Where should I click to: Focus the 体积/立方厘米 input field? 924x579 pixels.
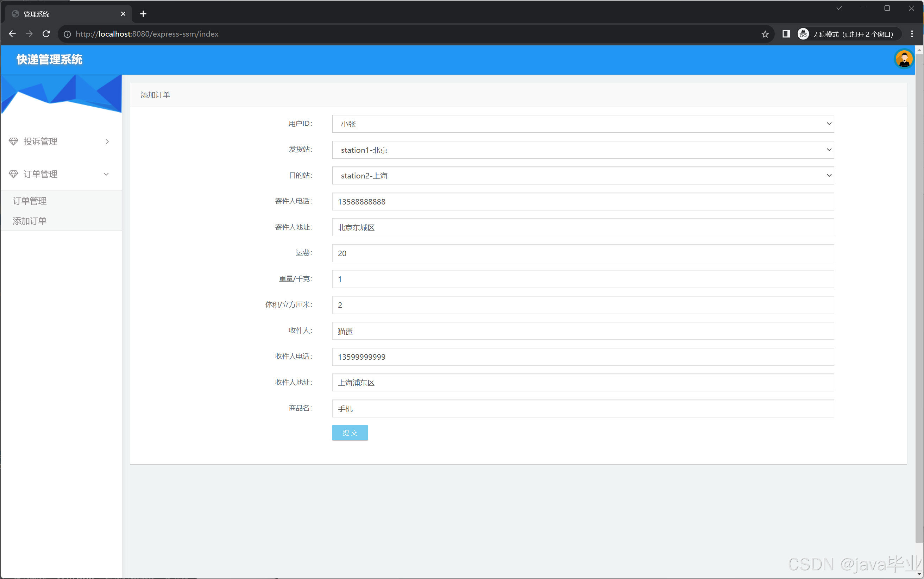point(583,305)
